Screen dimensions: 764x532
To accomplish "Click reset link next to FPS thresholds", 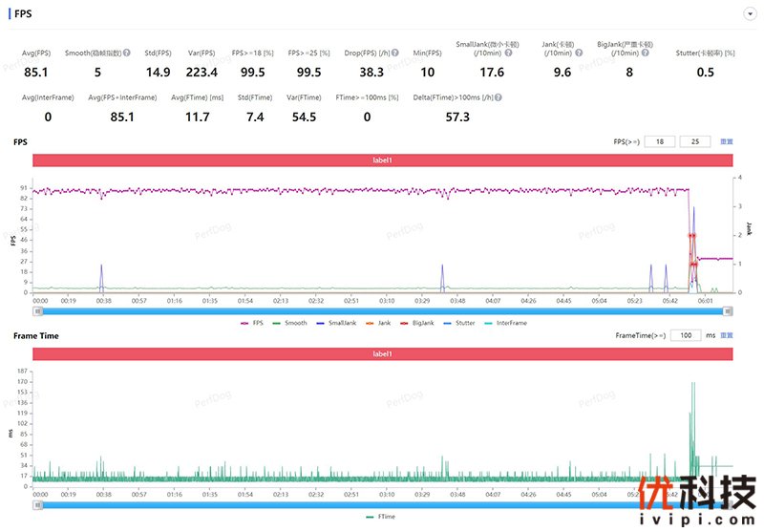I will pyautogui.click(x=727, y=141).
